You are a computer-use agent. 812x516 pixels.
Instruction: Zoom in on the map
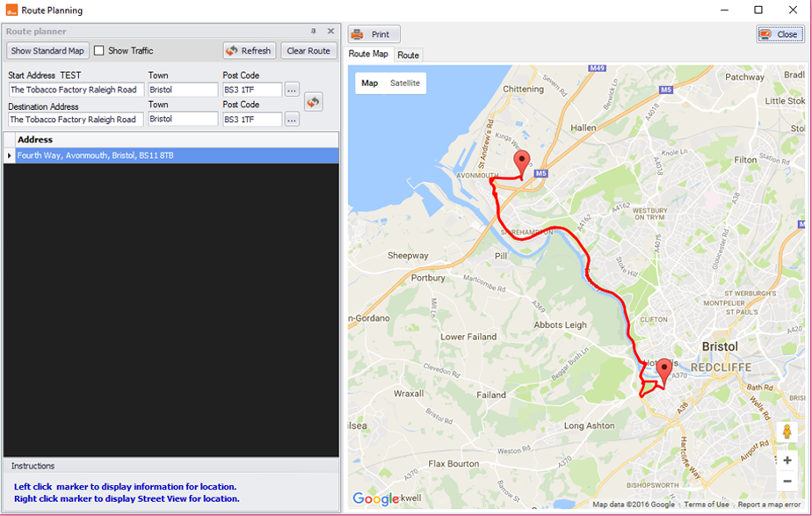point(787,460)
